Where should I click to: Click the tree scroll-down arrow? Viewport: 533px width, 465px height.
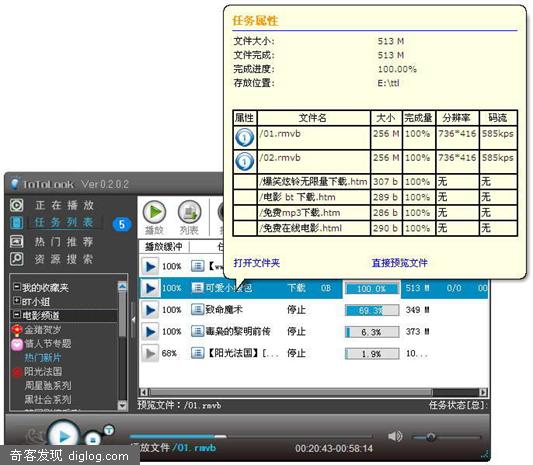(x=122, y=406)
